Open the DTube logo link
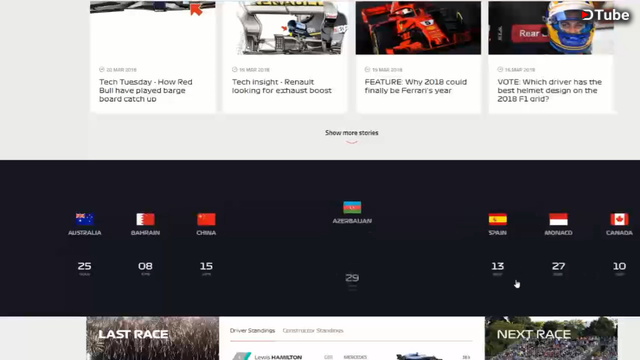 605,15
